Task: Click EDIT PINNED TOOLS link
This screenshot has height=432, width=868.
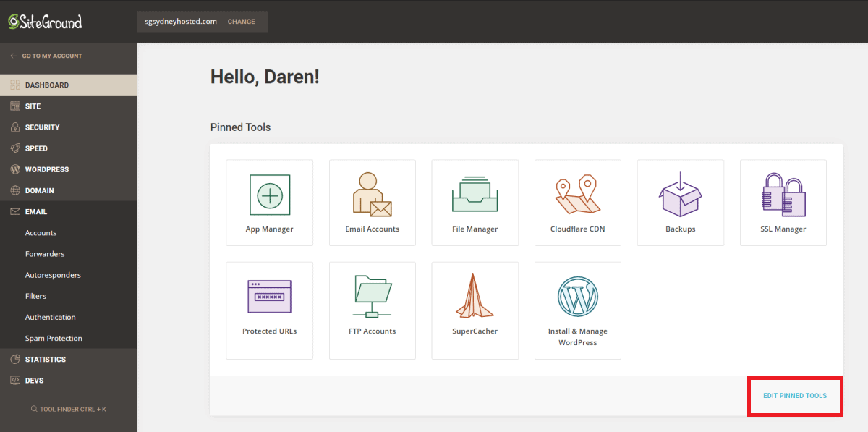Action: tap(795, 396)
